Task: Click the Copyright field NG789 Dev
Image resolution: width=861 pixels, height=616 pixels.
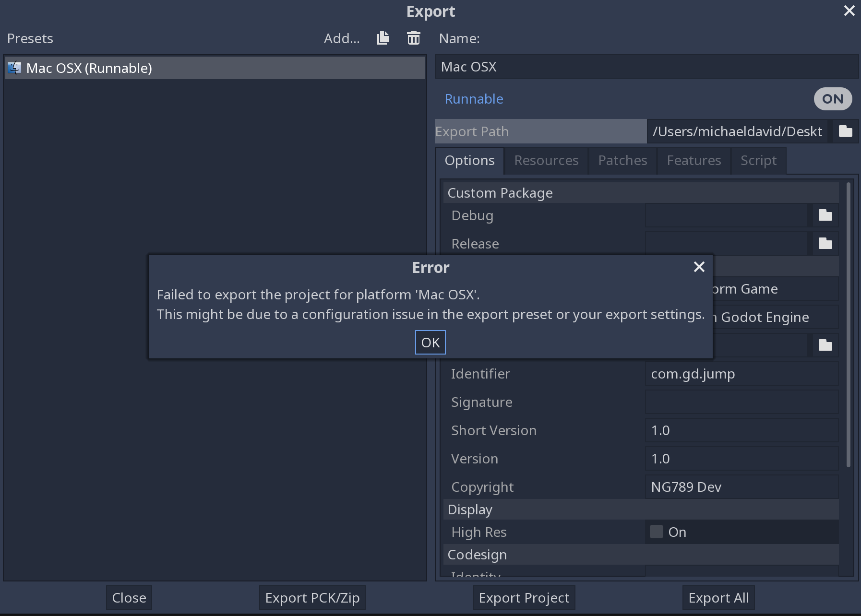Action: (x=741, y=487)
